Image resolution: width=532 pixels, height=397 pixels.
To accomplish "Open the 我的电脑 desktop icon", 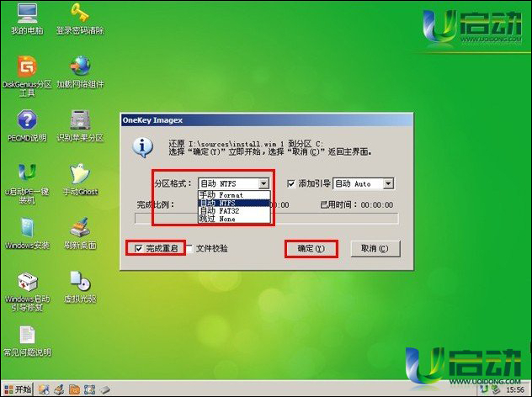I will [27, 14].
